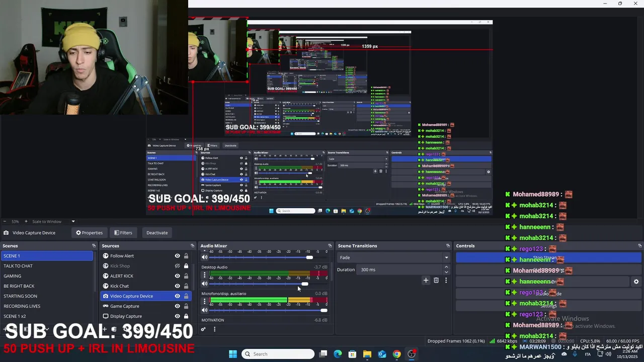The height and width of the screenshot is (362, 644).
Task: Click the Follow Alert browser source icon
Action: tap(106, 256)
